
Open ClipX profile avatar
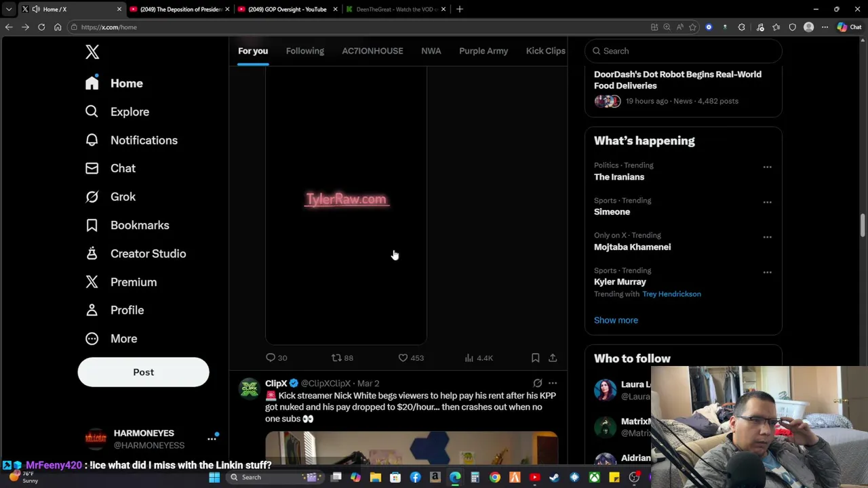tap(250, 389)
